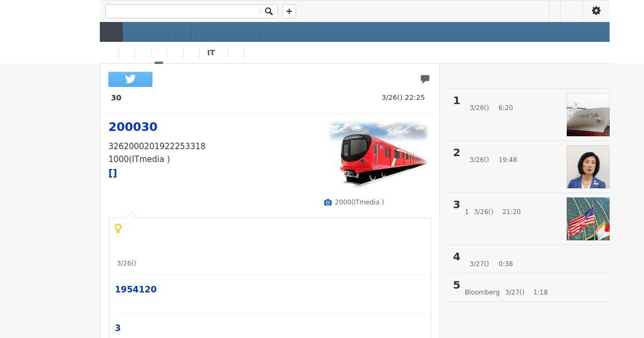Open headline link "200030"
The height and width of the screenshot is (338, 644).
[x=133, y=127]
